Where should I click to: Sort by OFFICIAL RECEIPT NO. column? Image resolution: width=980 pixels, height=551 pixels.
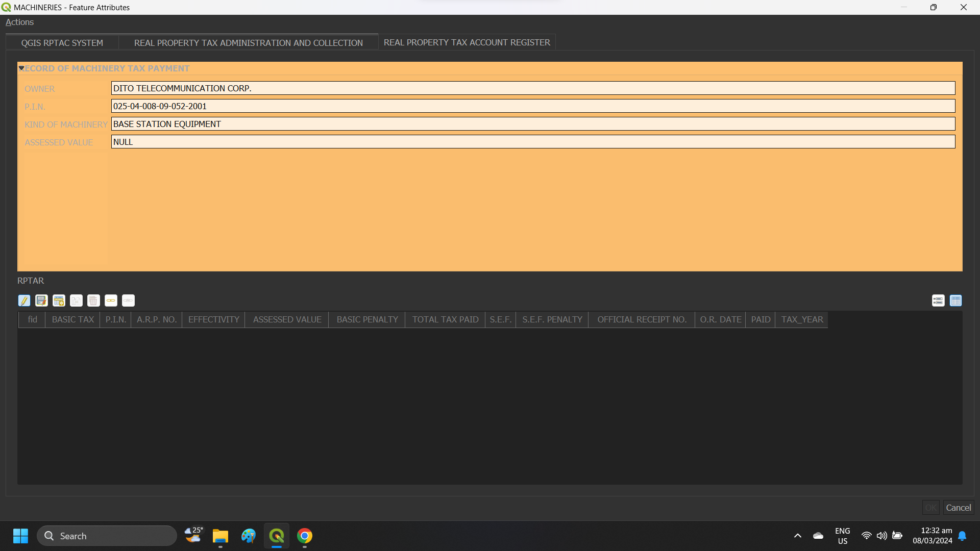tap(641, 319)
